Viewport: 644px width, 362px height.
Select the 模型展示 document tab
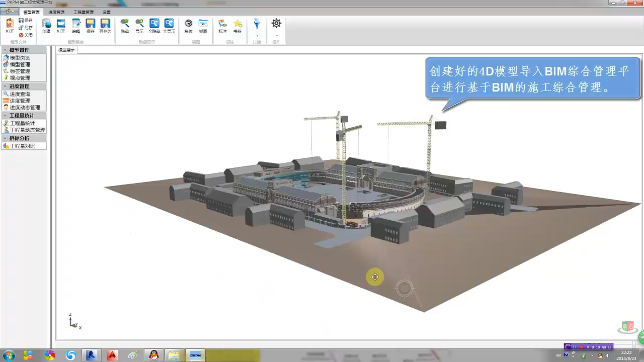[66, 50]
